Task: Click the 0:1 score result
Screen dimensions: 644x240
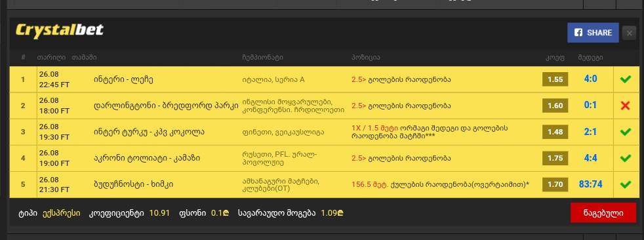Action: (590, 106)
